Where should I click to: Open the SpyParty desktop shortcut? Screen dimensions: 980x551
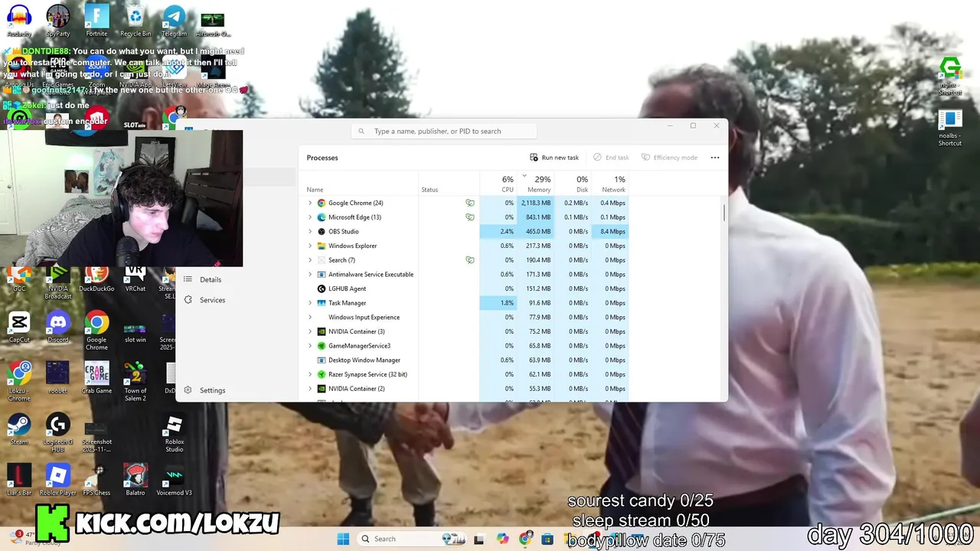(57, 20)
